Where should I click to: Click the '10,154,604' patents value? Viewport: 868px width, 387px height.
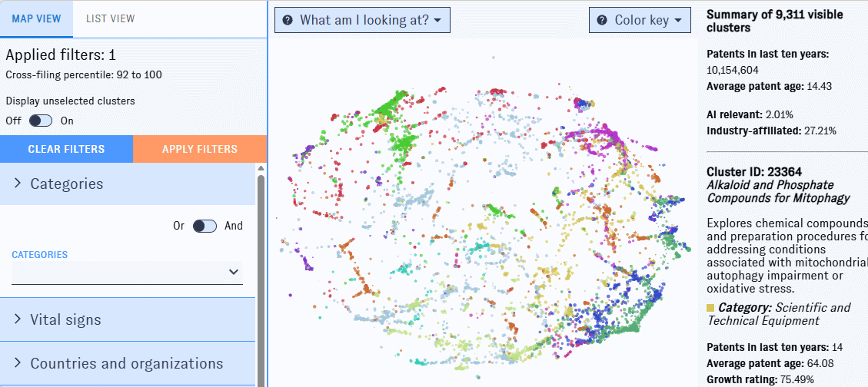click(x=733, y=70)
